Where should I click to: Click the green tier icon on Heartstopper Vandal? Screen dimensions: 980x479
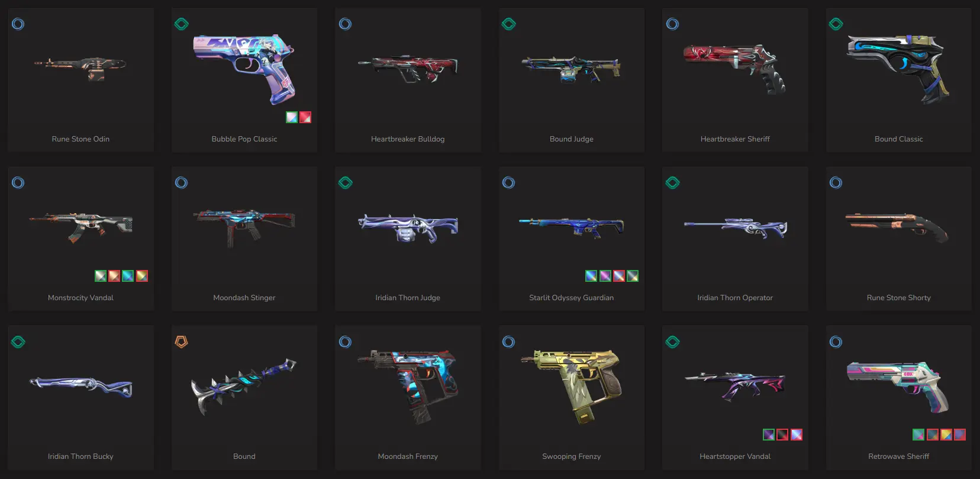pos(673,342)
